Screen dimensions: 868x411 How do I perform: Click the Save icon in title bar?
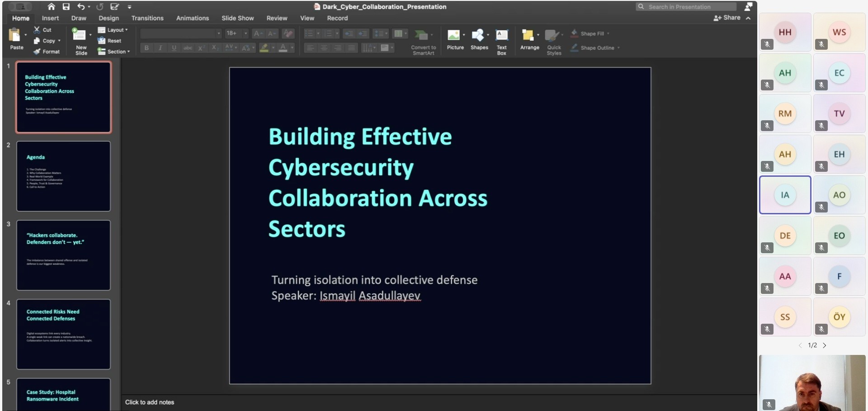pos(66,6)
